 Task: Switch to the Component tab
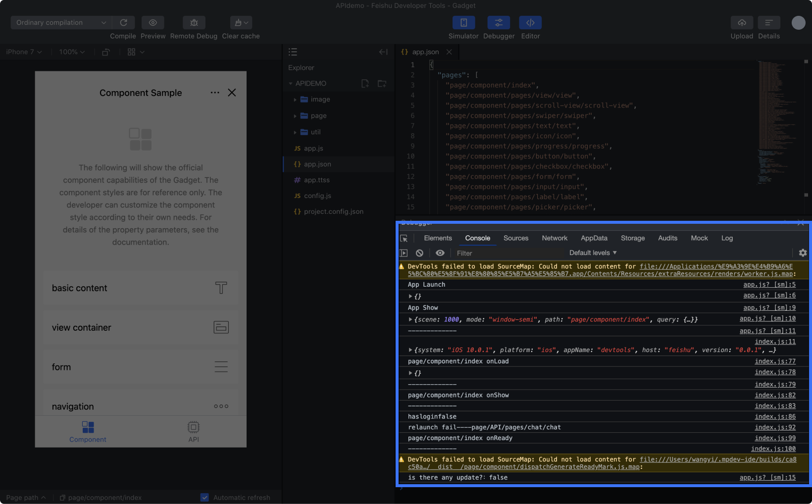pos(88,432)
